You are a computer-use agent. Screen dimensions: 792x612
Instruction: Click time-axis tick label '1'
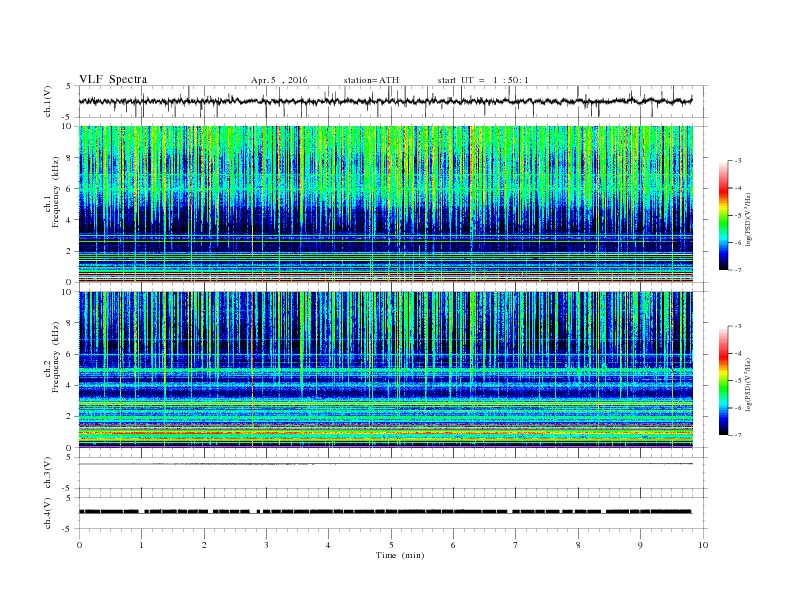(141, 545)
